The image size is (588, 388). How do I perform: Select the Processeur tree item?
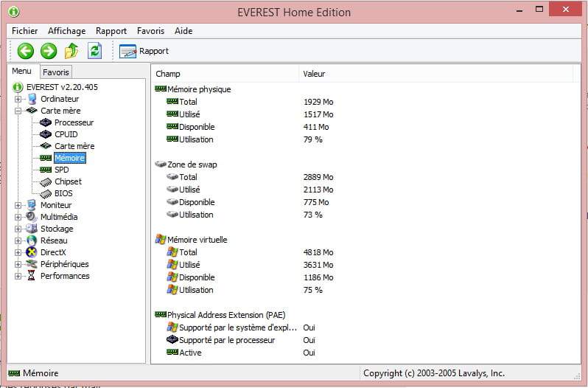(x=74, y=122)
